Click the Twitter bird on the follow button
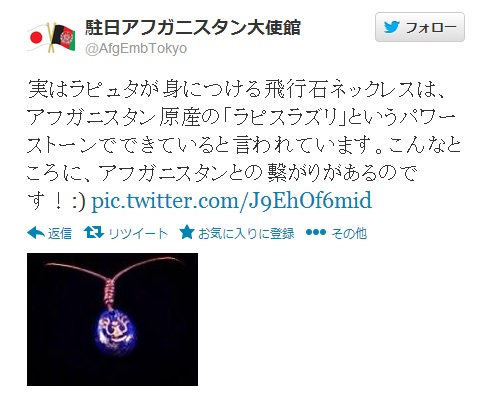The height and width of the screenshot is (400, 480). pyautogui.click(x=391, y=27)
